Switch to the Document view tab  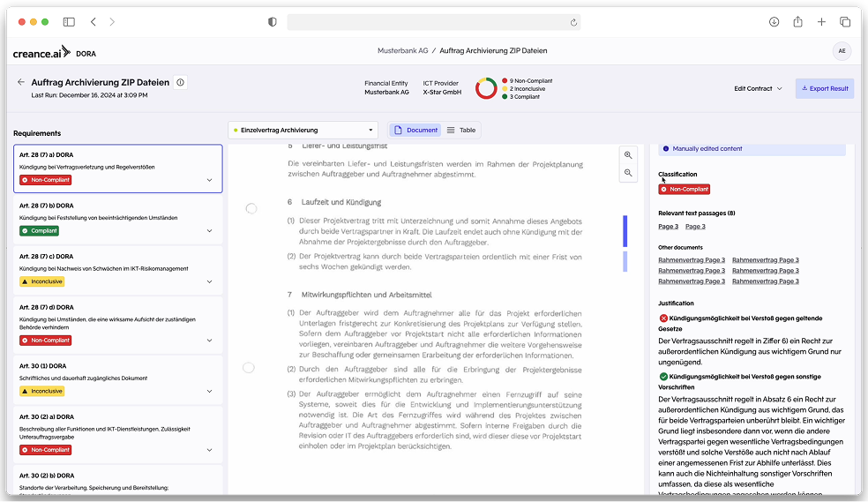tap(415, 130)
